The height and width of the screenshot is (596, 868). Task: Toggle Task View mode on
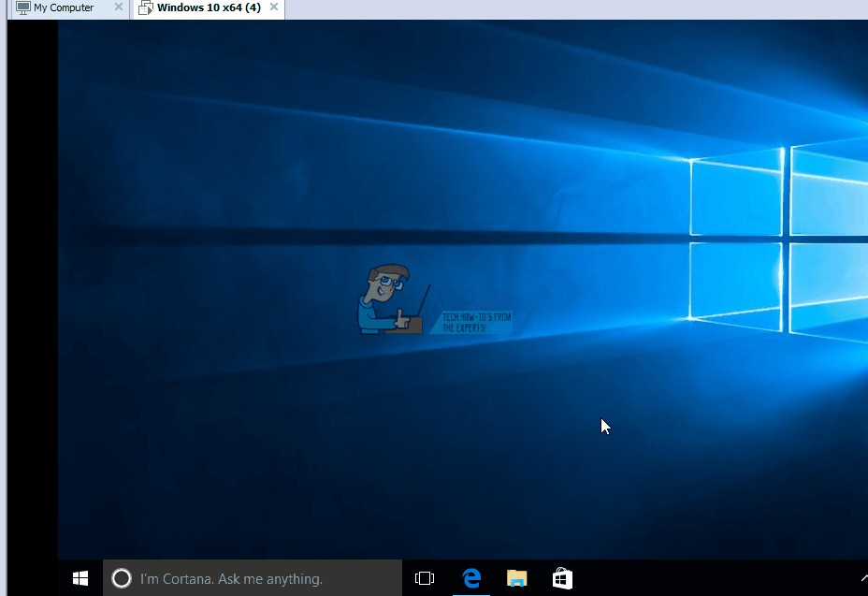[x=425, y=578]
